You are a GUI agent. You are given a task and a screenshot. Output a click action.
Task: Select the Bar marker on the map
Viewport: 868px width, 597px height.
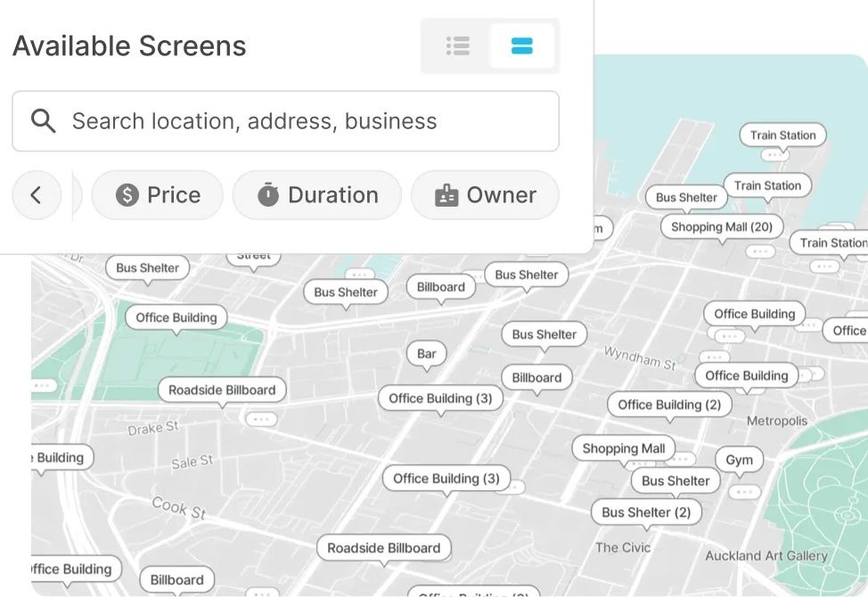pos(426,354)
